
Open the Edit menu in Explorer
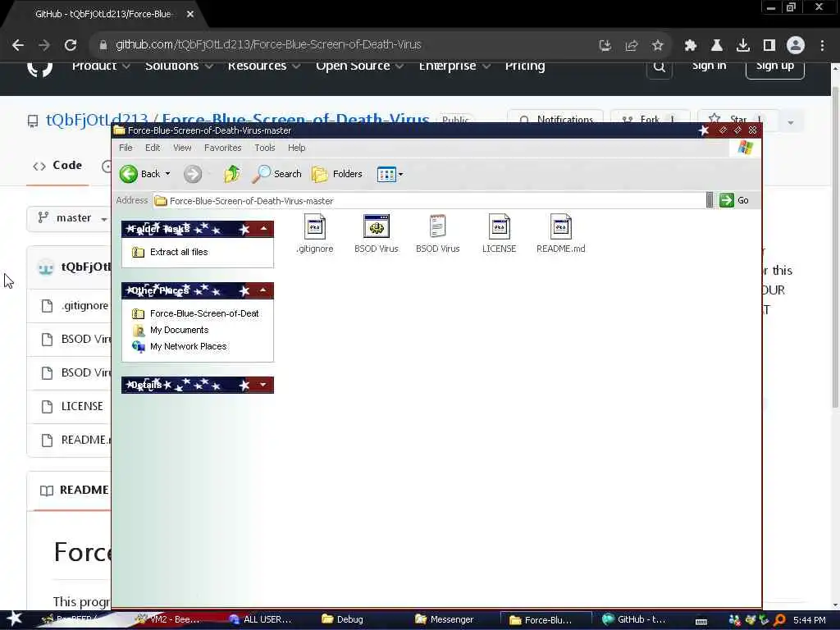click(x=153, y=148)
